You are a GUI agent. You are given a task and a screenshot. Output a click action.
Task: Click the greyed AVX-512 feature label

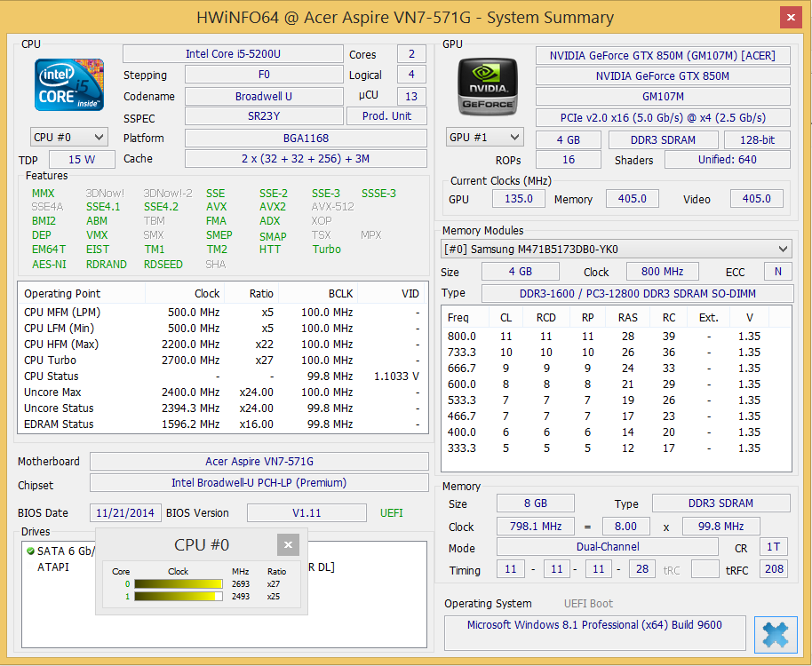332,207
